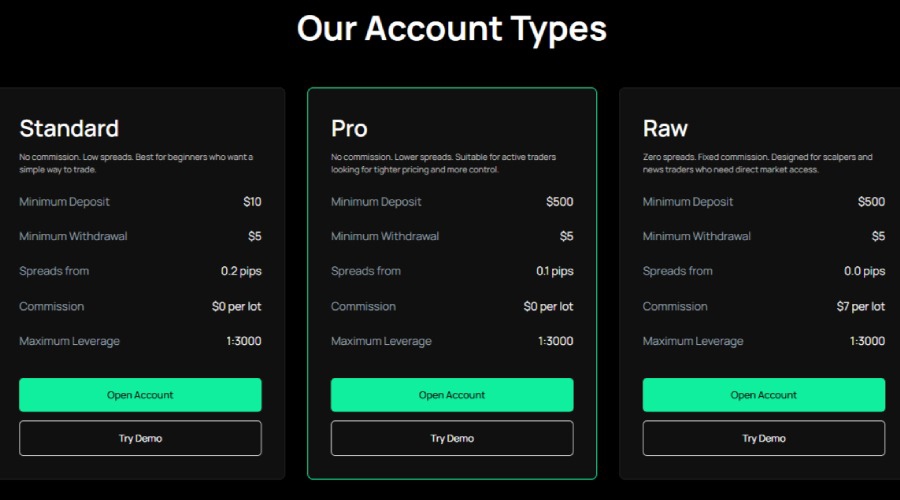The height and width of the screenshot is (500, 900).
Task: Click the Standard card title
Action: click(x=69, y=128)
